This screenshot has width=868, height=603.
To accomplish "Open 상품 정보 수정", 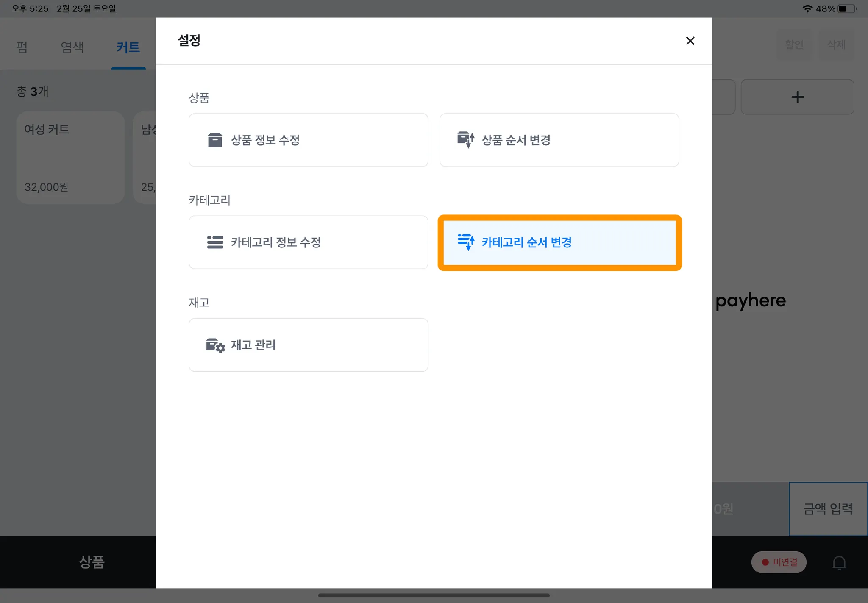I will tap(308, 140).
